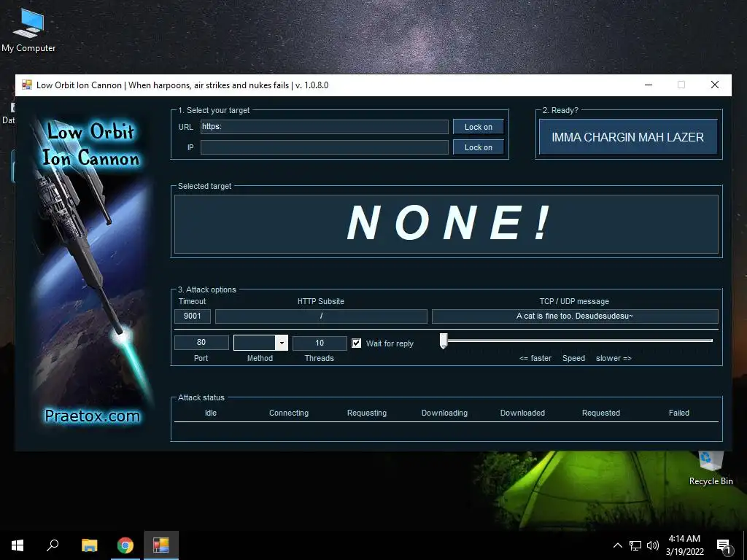
Task: Click the '<= faster' speed label
Action: click(x=535, y=358)
